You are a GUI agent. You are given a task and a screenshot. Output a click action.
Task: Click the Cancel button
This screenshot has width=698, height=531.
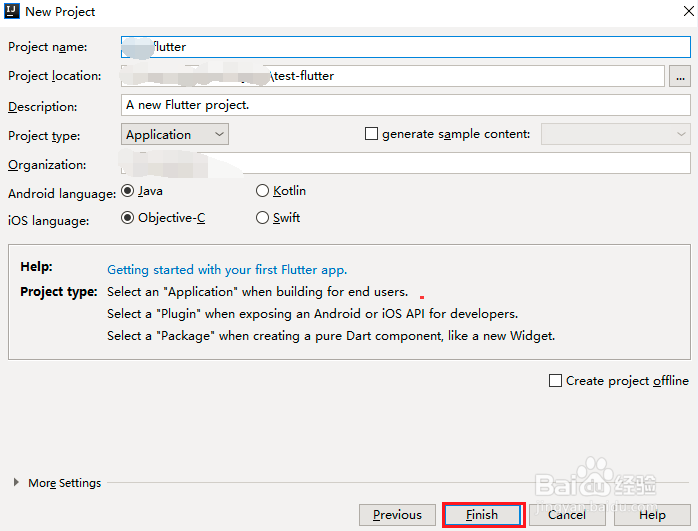pos(567,515)
